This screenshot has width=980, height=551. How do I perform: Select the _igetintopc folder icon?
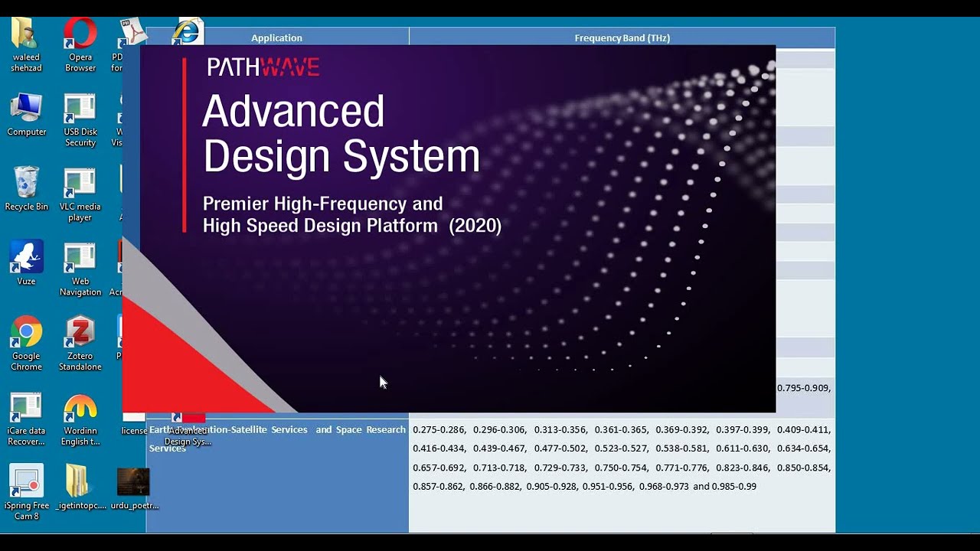point(80,487)
